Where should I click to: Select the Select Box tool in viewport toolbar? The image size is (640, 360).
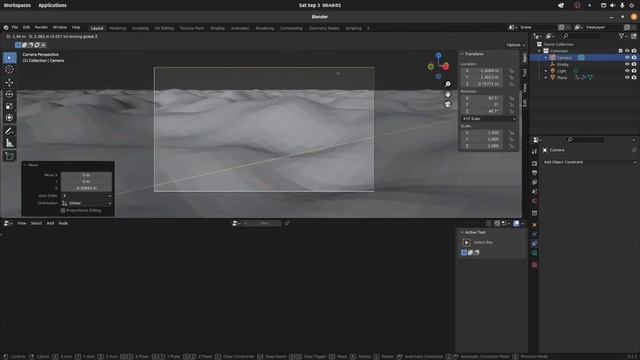coord(9,58)
